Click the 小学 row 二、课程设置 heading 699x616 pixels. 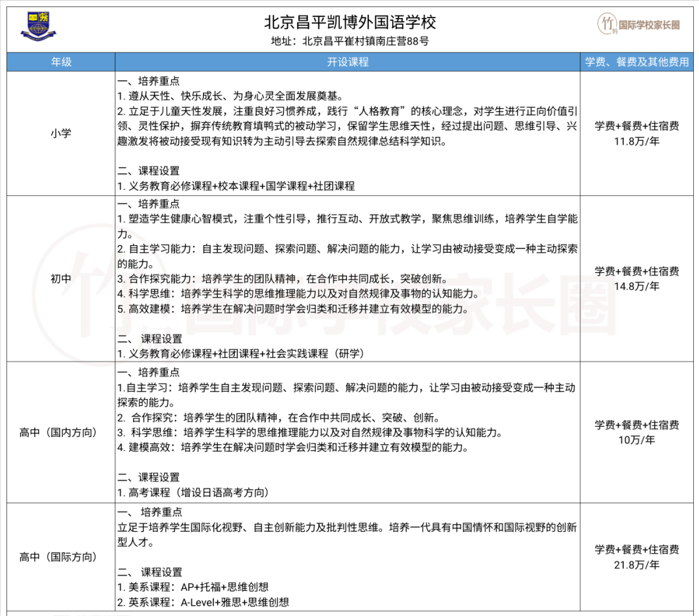(x=148, y=171)
